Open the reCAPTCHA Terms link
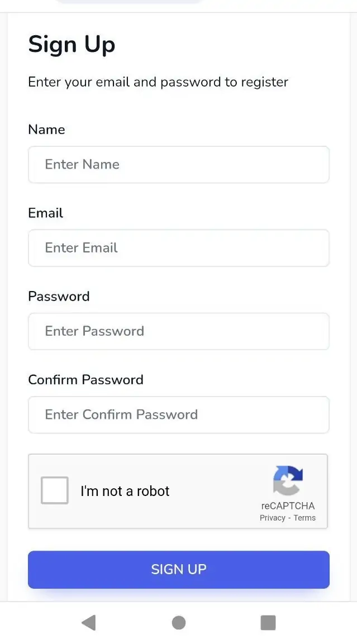The height and width of the screenshot is (644, 357). click(304, 518)
